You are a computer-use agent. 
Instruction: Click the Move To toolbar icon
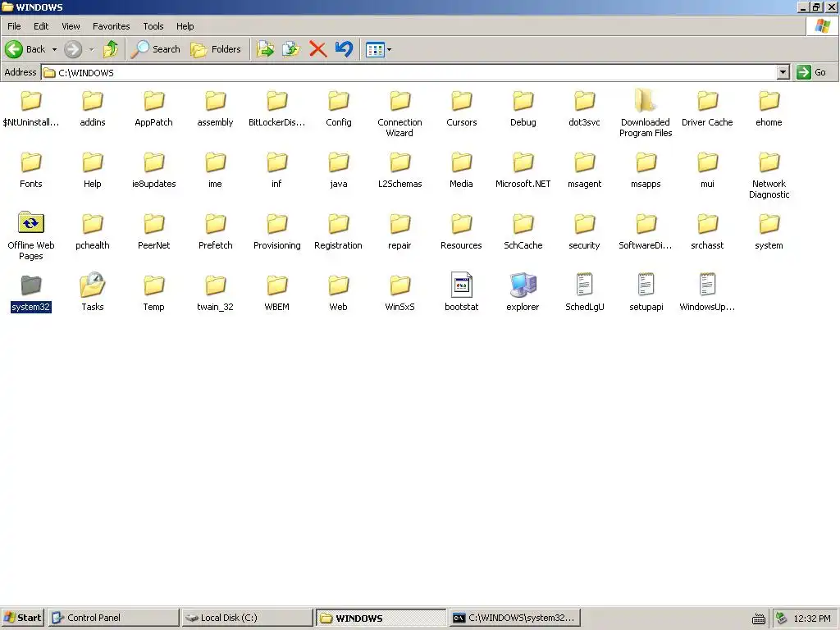tap(265, 49)
